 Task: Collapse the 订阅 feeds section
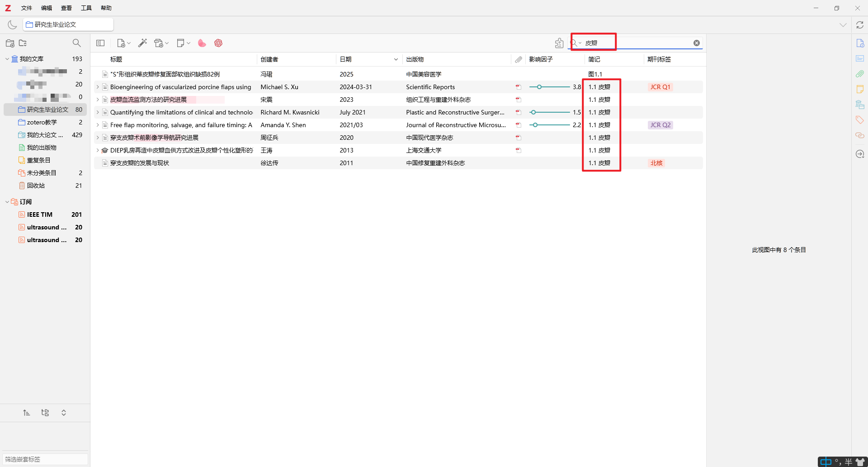[x=7, y=202]
